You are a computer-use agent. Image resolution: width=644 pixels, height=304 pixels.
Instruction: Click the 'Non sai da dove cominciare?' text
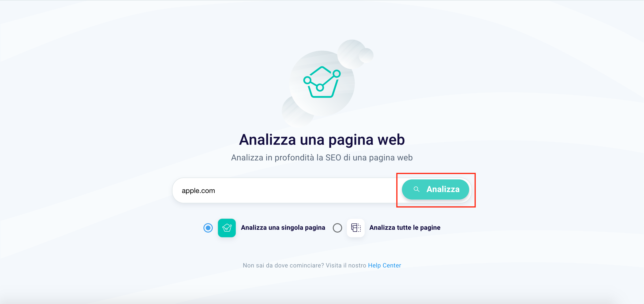click(x=283, y=265)
